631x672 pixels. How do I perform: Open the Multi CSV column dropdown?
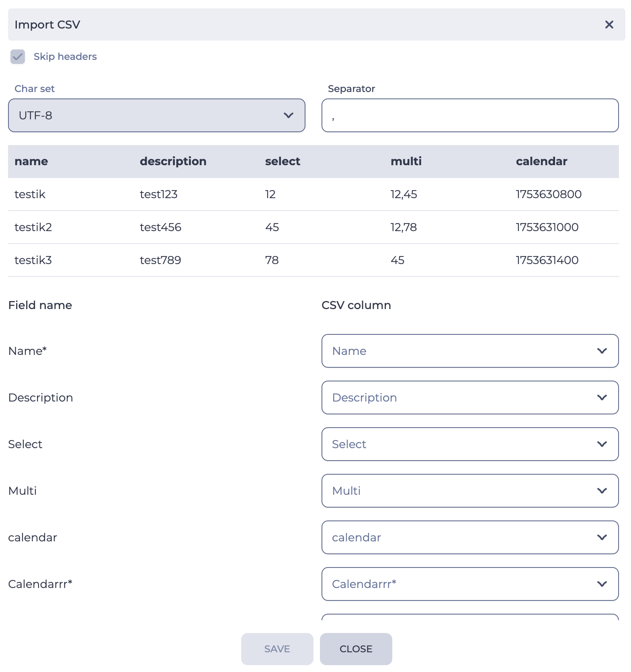470,491
